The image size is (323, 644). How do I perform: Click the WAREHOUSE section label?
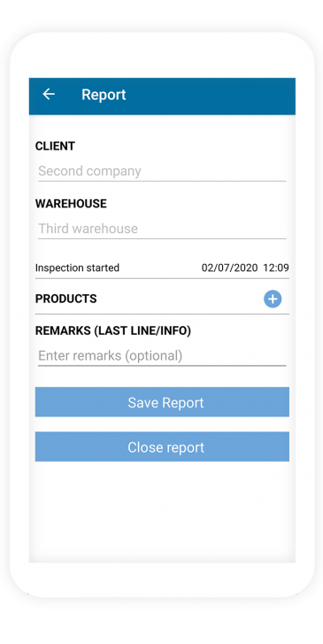[x=71, y=204]
